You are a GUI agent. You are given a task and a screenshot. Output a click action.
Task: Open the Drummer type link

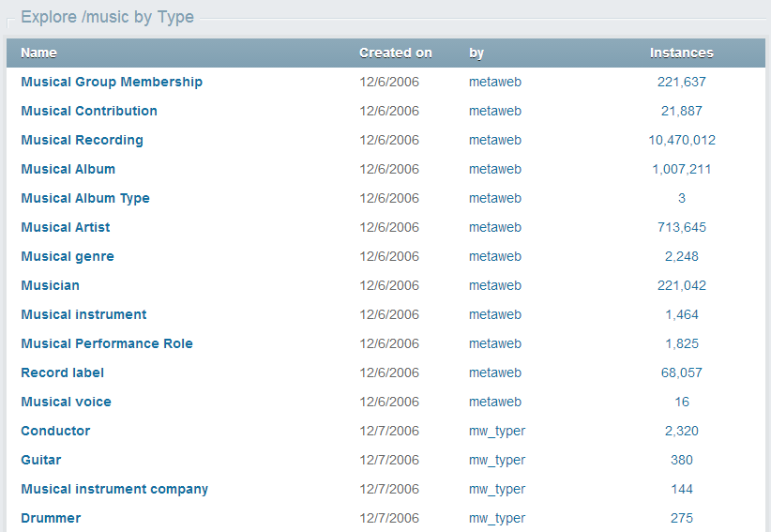(x=51, y=518)
